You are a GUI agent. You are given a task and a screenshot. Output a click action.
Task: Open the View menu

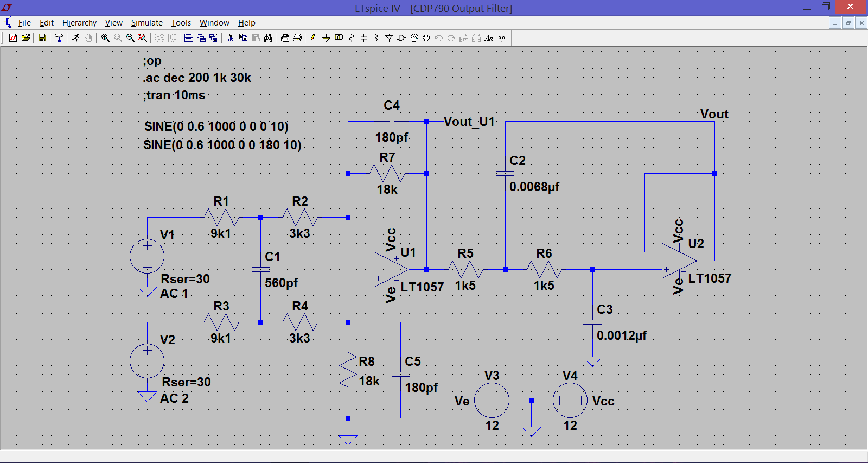click(x=114, y=23)
